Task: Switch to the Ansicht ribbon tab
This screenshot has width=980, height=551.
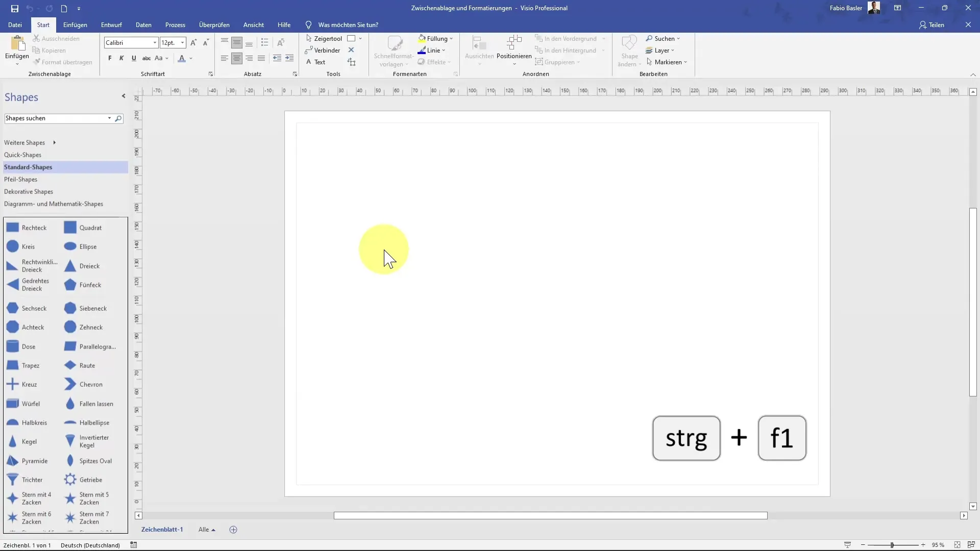Action: [254, 25]
